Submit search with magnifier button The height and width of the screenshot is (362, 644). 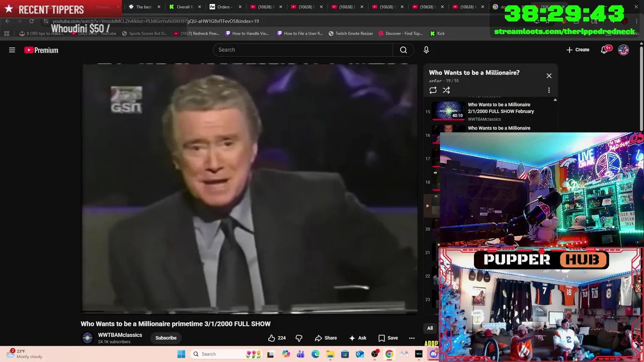404,50
